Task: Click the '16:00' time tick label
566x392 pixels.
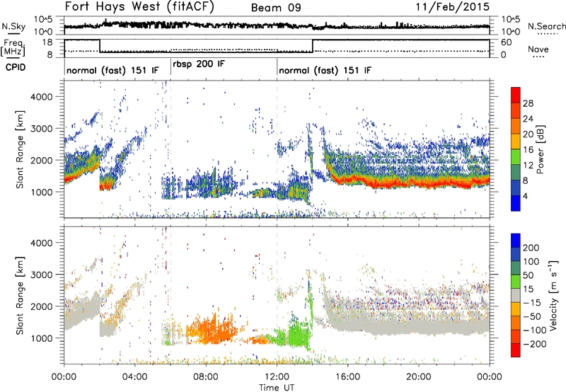Action: pyautogui.click(x=347, y=377)
